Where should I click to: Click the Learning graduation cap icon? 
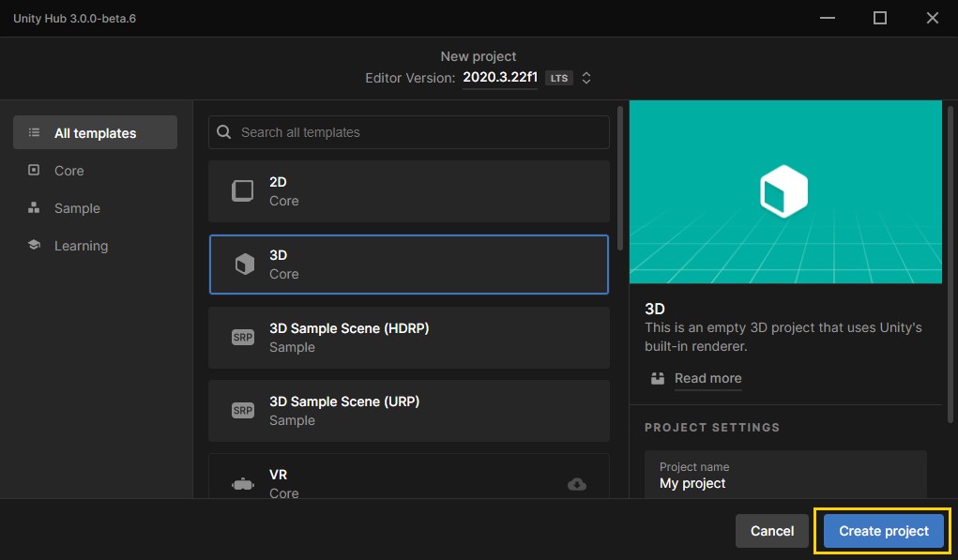click(x=34, y=245)
